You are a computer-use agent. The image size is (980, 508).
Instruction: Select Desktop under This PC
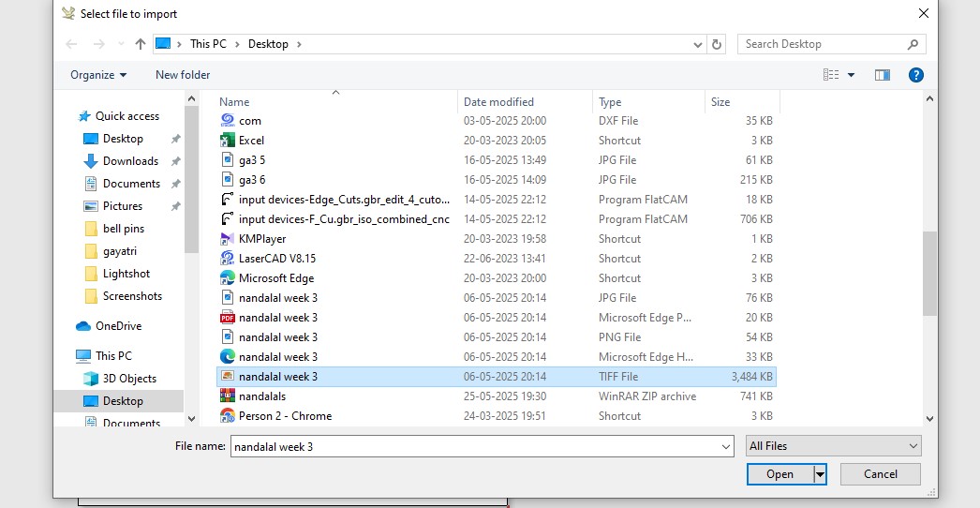(119, 401)
